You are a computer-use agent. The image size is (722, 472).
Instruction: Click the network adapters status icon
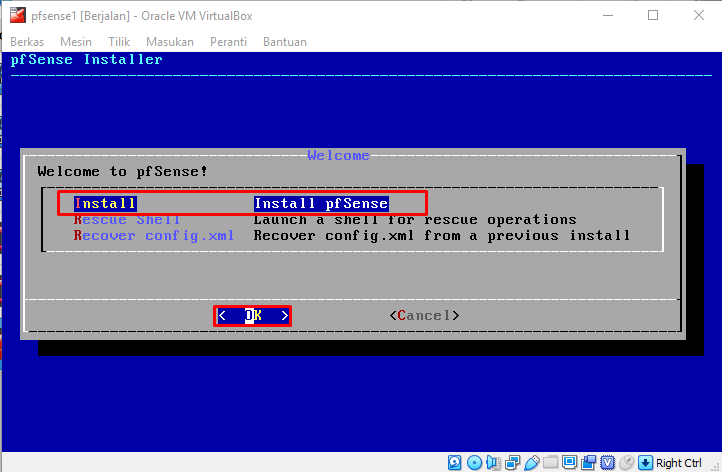512,462
